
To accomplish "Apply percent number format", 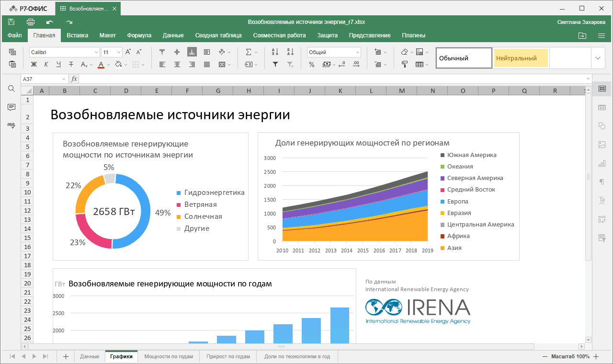I will click(311, 64).
